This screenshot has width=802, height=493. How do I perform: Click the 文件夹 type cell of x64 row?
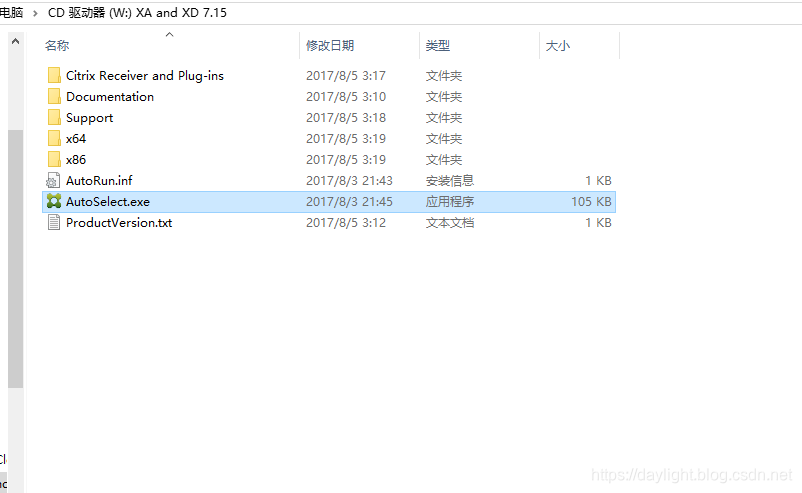[x=444, y=139]
